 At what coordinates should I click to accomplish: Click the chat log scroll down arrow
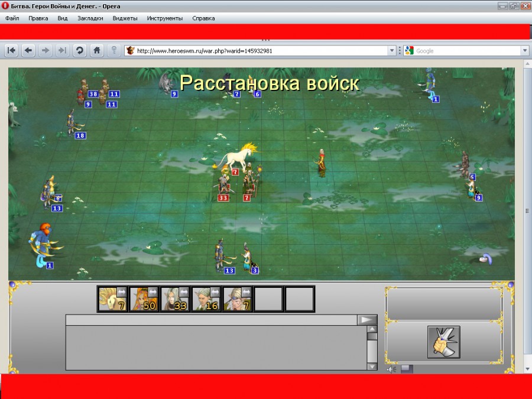[x=372, y=366]
